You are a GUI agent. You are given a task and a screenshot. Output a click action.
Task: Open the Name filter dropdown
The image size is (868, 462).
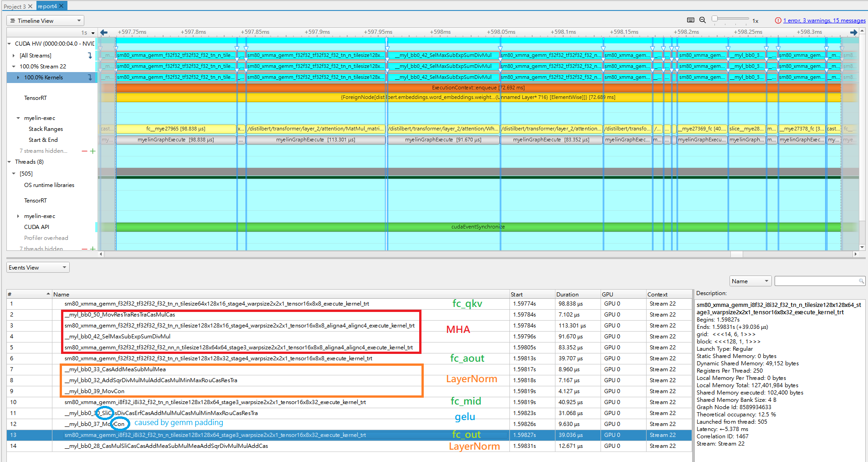pos(750,281)
